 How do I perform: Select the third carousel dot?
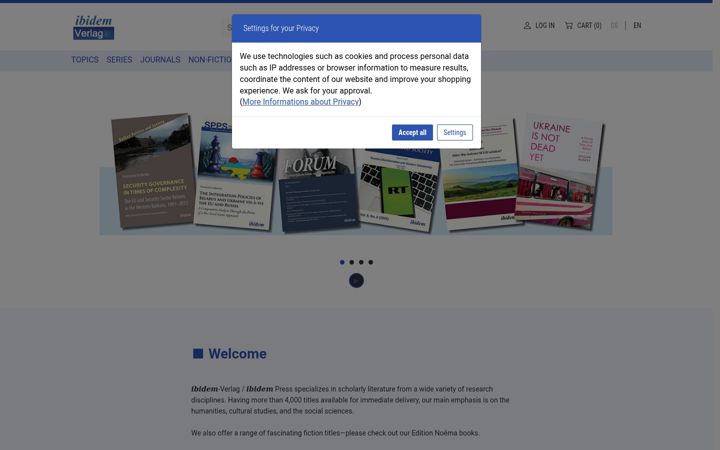pyautogui.click(x=361, y=262)
